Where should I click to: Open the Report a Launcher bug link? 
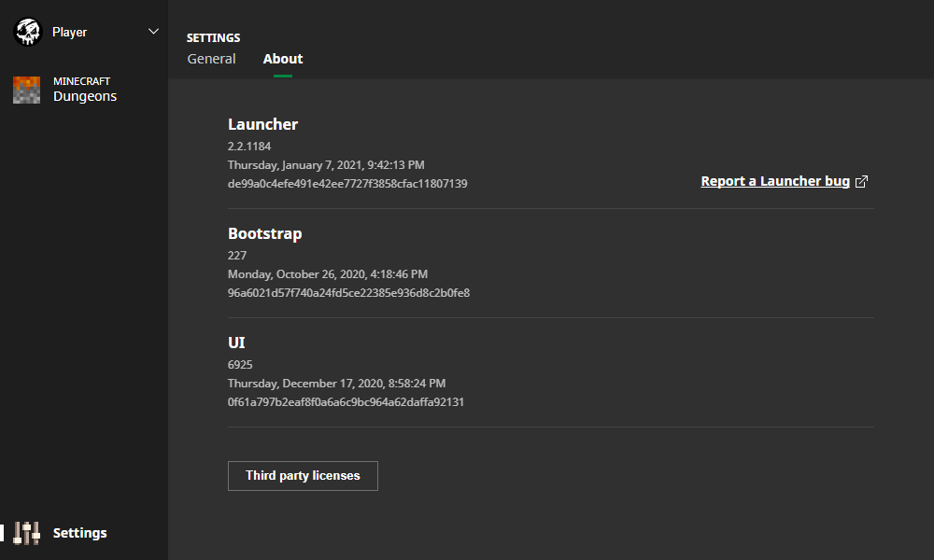pos(775,181)
